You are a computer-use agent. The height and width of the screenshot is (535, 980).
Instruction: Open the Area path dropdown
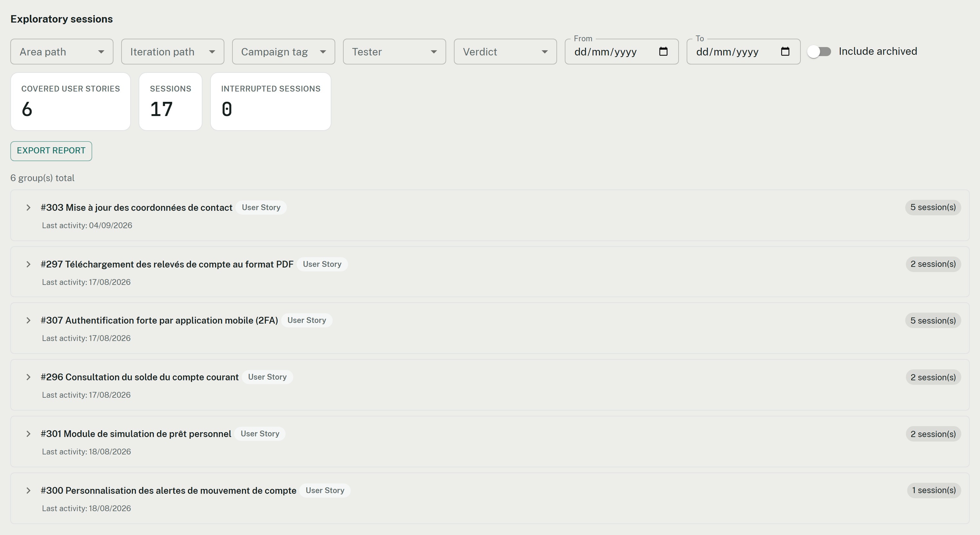(62, 52)
